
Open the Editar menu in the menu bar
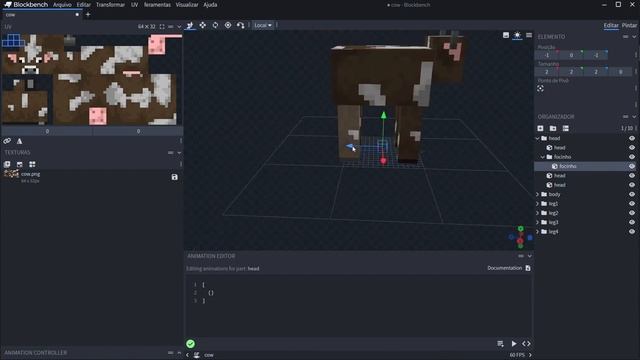pyautogui.click(x=84, y=5)
